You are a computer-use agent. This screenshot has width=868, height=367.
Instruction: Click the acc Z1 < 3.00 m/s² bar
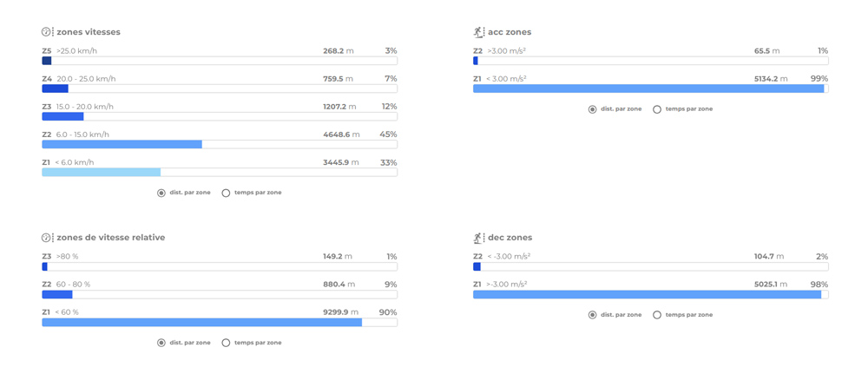[x=648, y=88]
